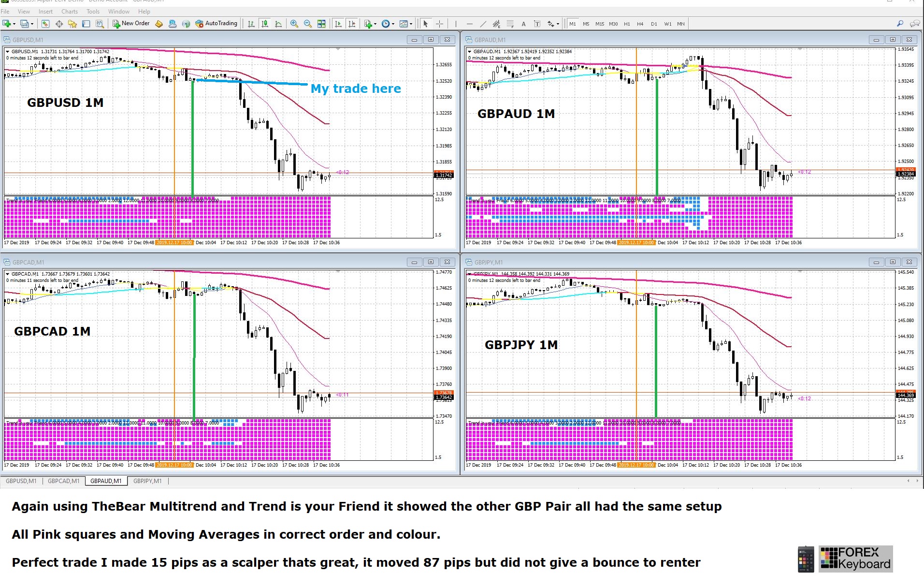Image resolution: width=924 pixels, height=588 pixels.
Task: Zoom in on the chart
Action: pos(294,24)
